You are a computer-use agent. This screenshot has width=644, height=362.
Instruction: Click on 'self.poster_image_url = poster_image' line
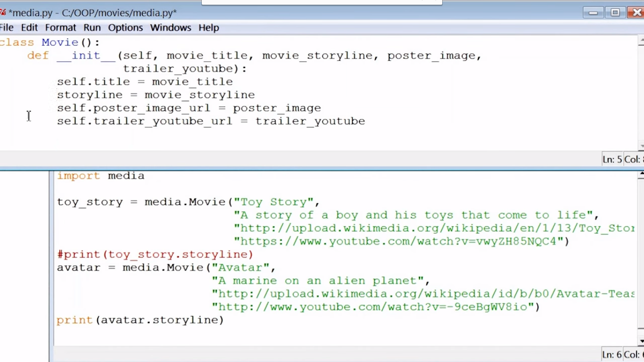[x=189, y=108]
